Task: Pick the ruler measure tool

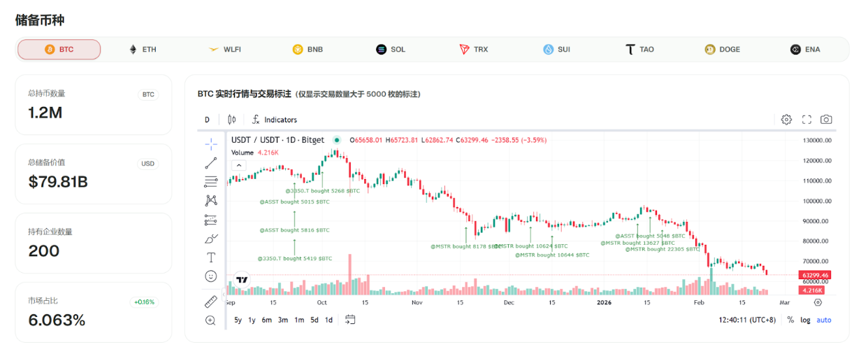Action: (x=210, y=302)
